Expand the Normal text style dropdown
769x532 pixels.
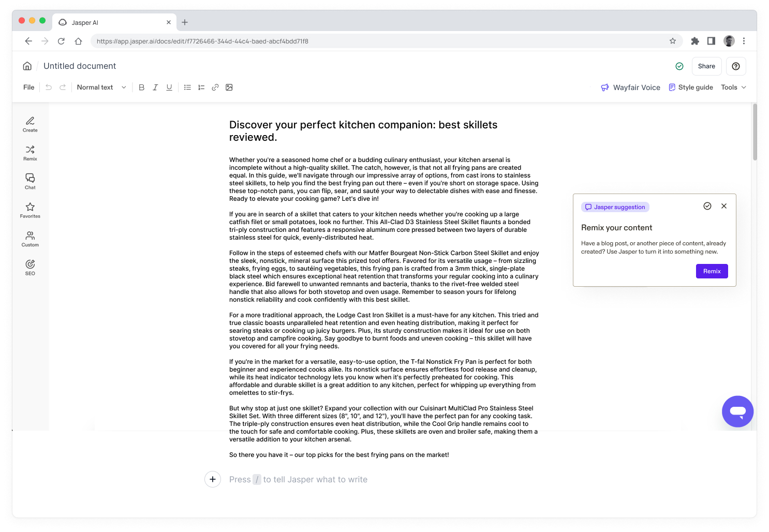[101, 87]
